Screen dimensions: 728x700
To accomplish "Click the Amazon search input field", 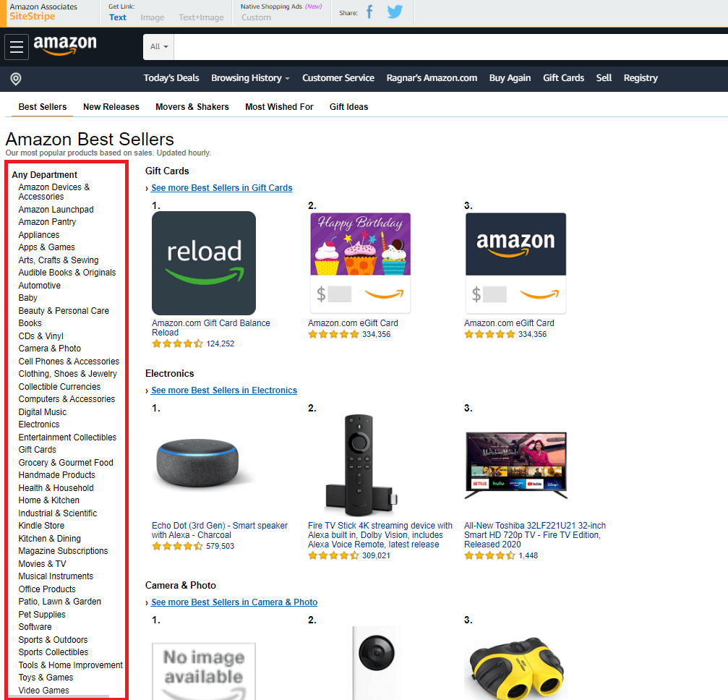I will (451, 47).
